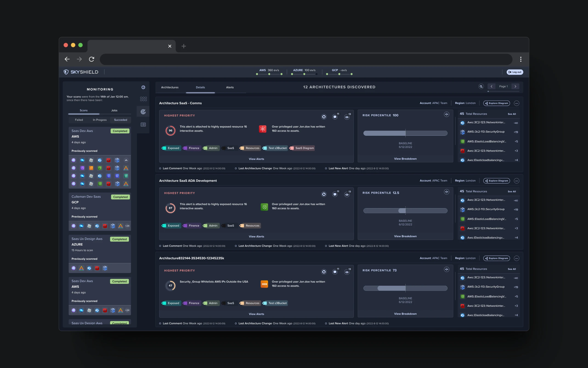This screenshot has height=368, width=588.
Task: Open the Scans tab in Monitoring
Action: [x=84, y=110]
